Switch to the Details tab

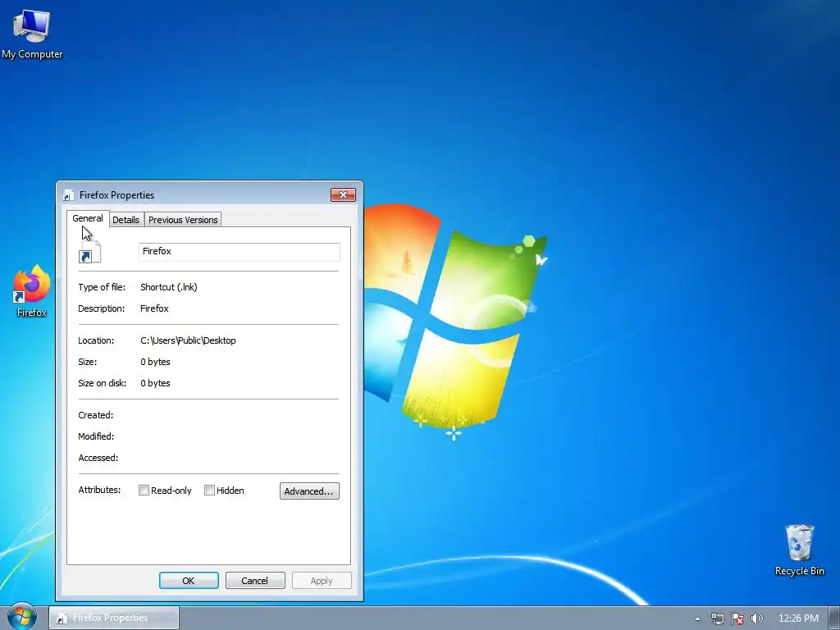pos(126,220)
